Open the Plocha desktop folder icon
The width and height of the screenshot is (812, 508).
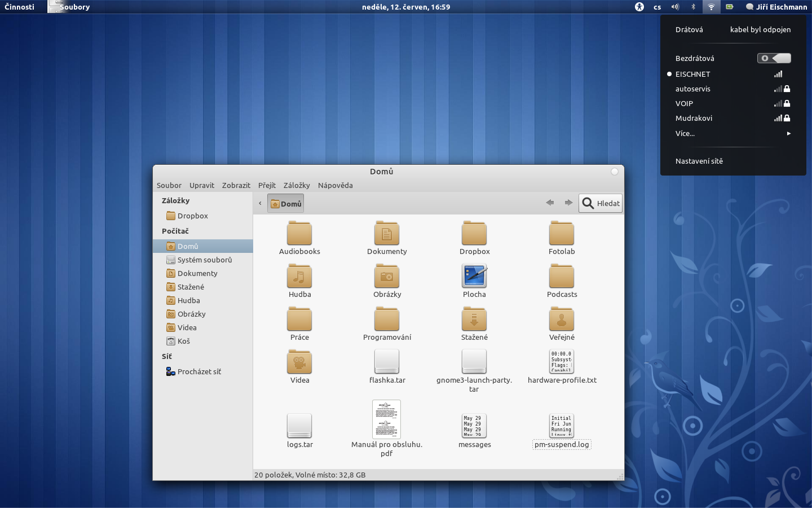click(474, 277)
